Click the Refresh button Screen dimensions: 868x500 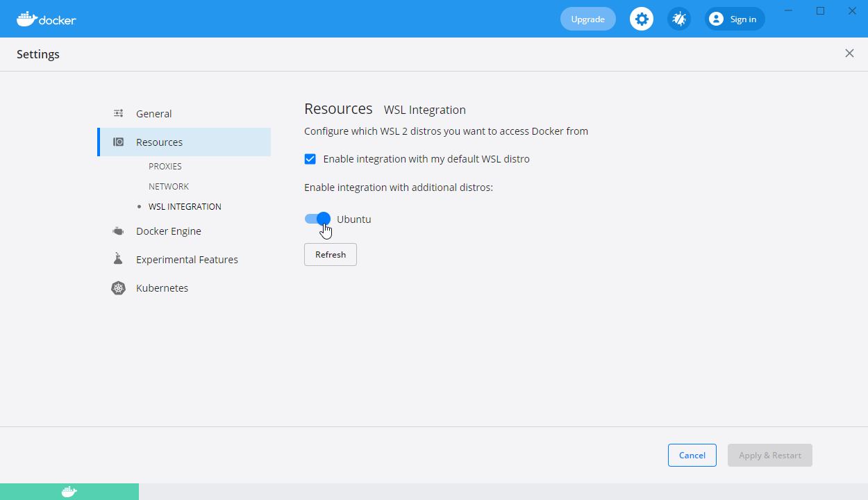point(330,254)
